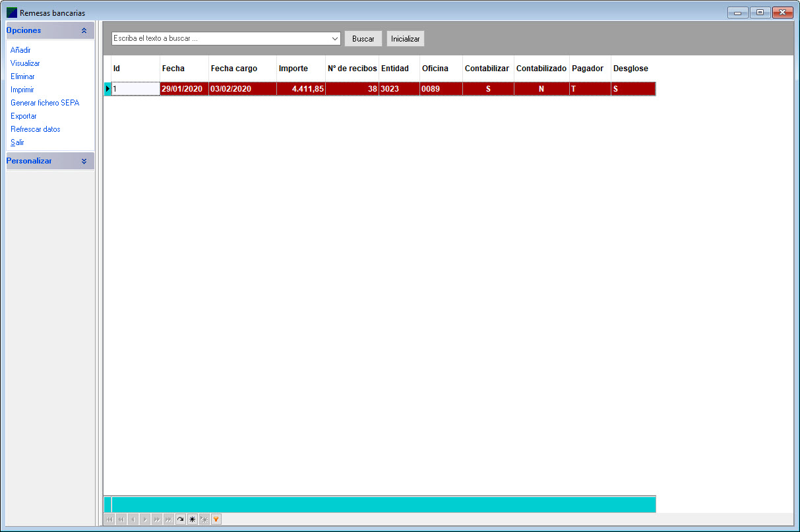This screenshot has width=800, height=532.
Task: Open the orange filter funnel icon
Action: 216,519
